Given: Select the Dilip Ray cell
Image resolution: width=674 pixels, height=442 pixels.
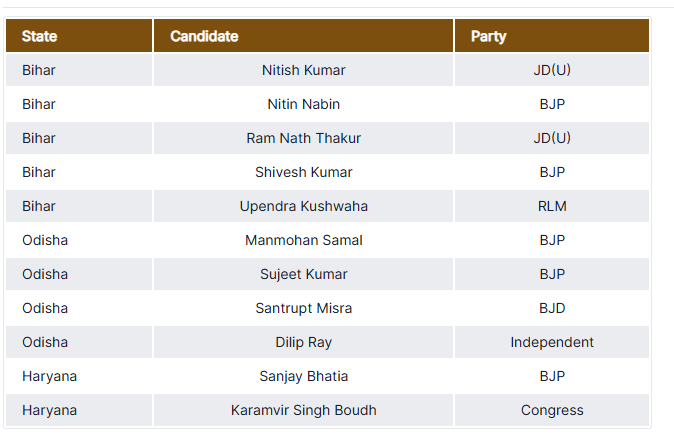Looking at the screenshot, I should [x=303, y=342].
